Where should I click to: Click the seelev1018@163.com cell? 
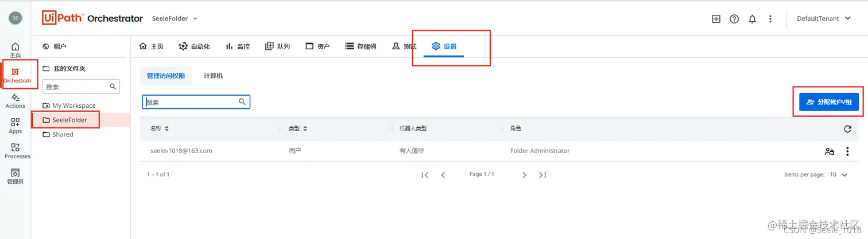point(181,151)
